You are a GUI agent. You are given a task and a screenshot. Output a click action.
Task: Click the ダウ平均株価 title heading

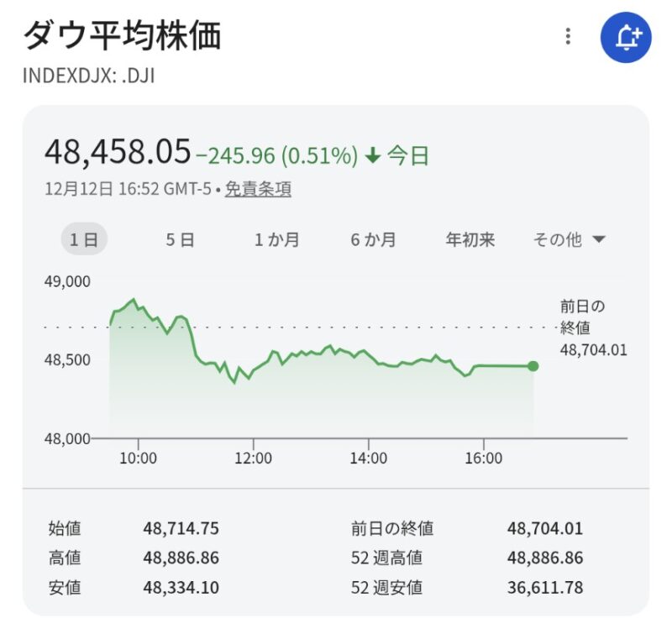point(122,37)
